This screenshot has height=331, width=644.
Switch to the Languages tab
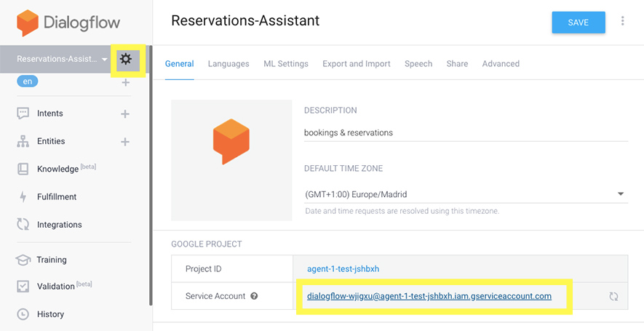[228, 64]
